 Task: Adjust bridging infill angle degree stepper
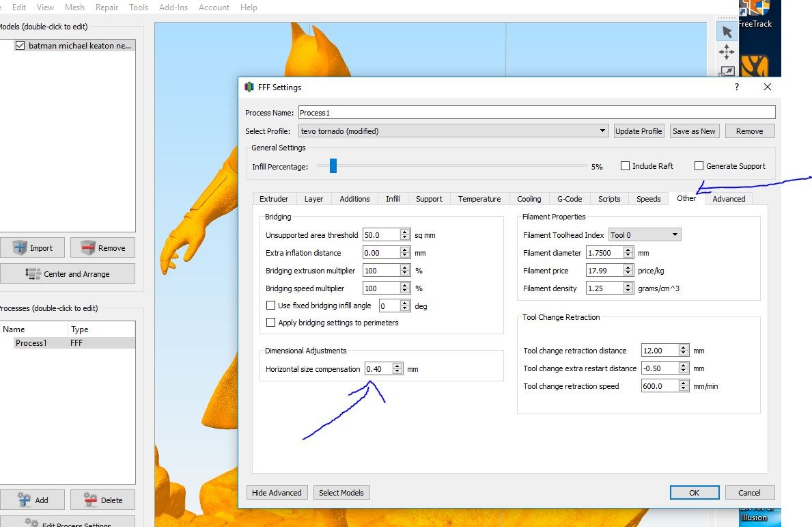point(405,306)
